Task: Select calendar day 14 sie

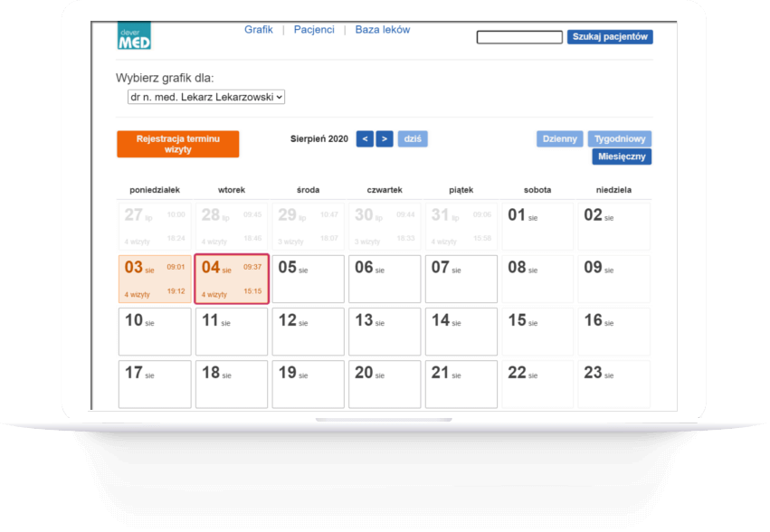Action: 461,331
